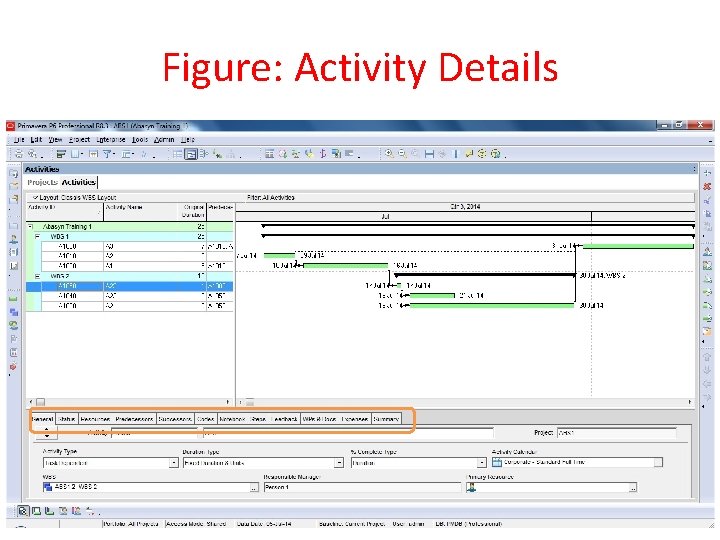
Task: Toggle the highlighted Gantt Chart view icon
Action: tap(191, 154)
